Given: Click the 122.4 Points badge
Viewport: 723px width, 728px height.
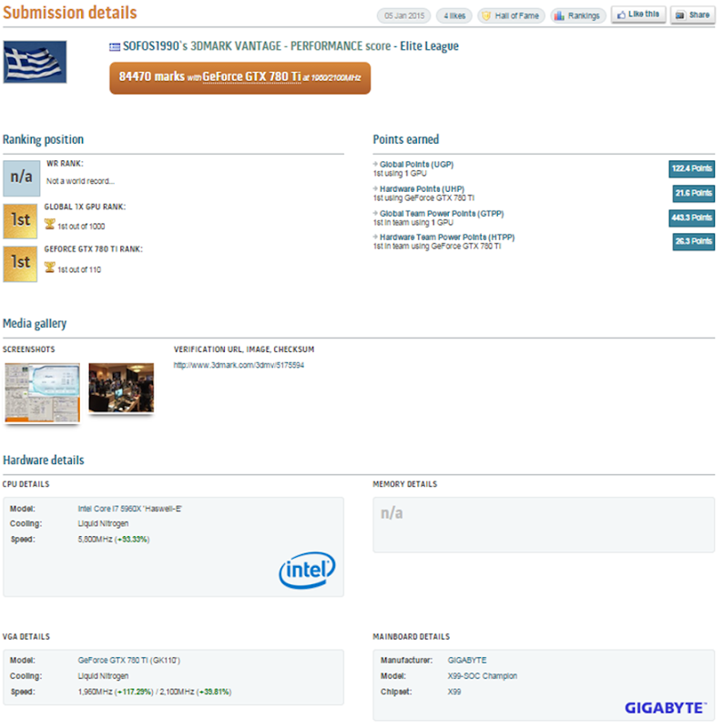Looking at the screenshot, I should (691, 168).
